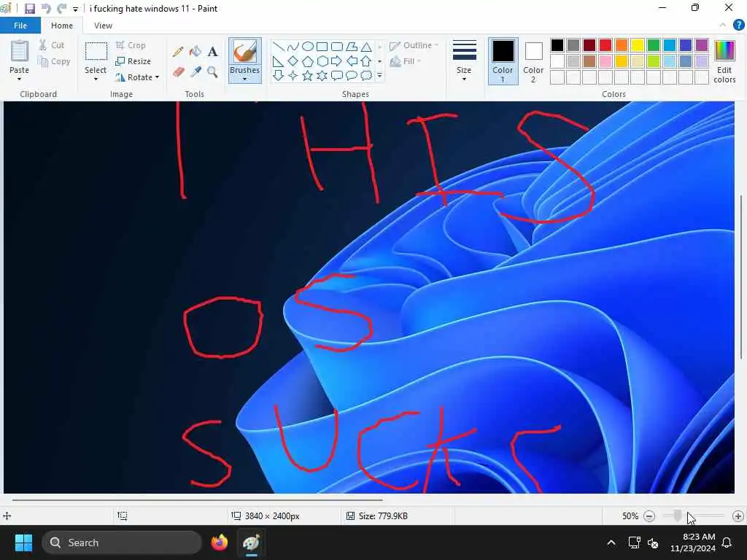The width and height of the screenshot is (747, 560).
Task: Click Edit colors
Action: pyautogui.click(x=724, y=61)
